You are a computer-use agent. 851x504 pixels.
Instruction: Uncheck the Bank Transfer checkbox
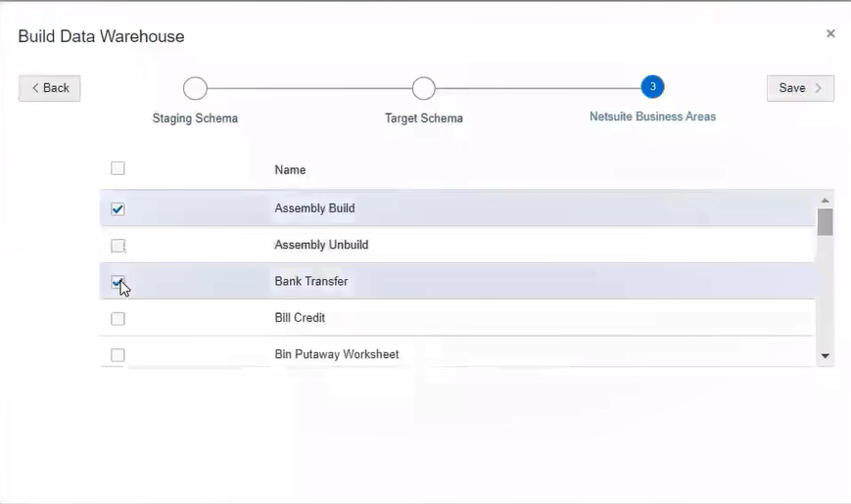coord(118,282)
